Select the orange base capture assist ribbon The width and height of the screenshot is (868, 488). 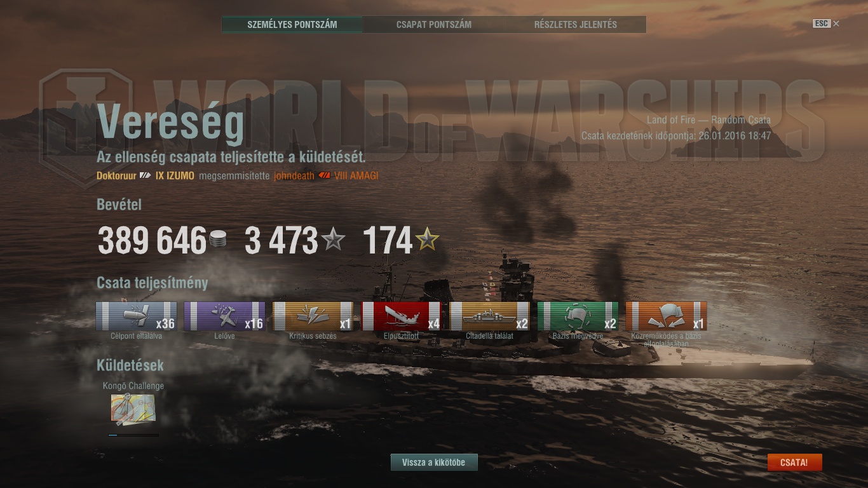click(x=667, y=316)
